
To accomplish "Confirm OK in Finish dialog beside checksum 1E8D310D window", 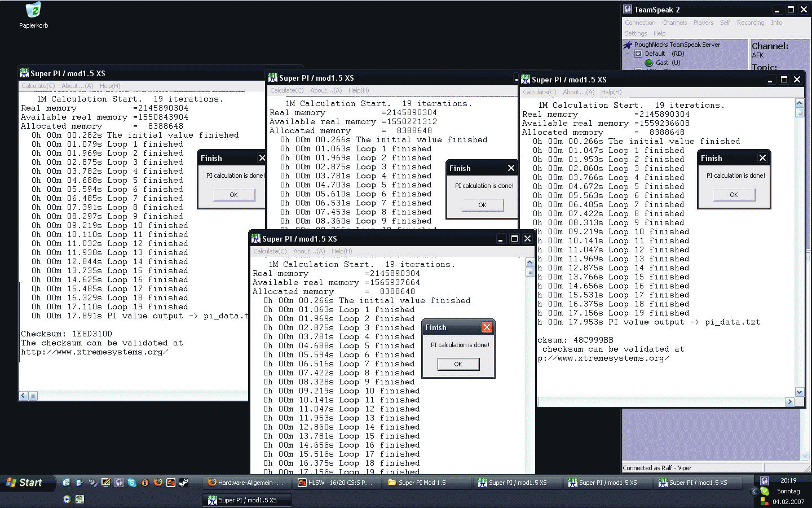I will pyautogui.click(x=233, y=195).
